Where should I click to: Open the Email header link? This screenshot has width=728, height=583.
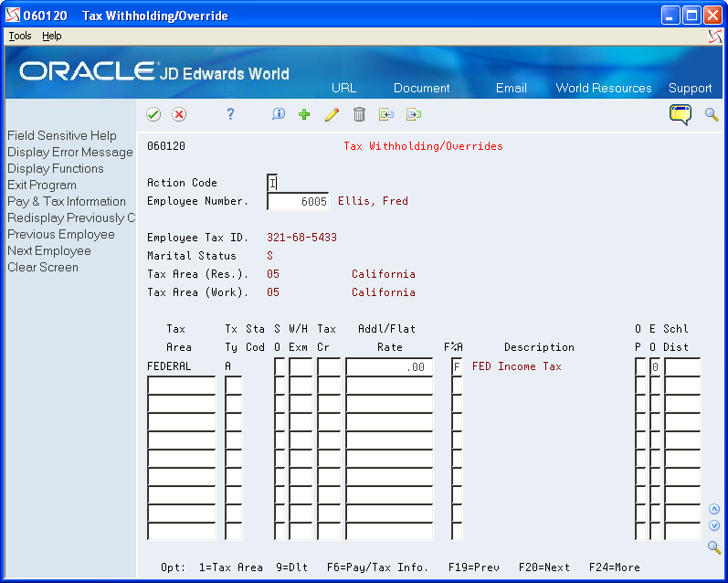pyautogui.click(x=511, y=88)
